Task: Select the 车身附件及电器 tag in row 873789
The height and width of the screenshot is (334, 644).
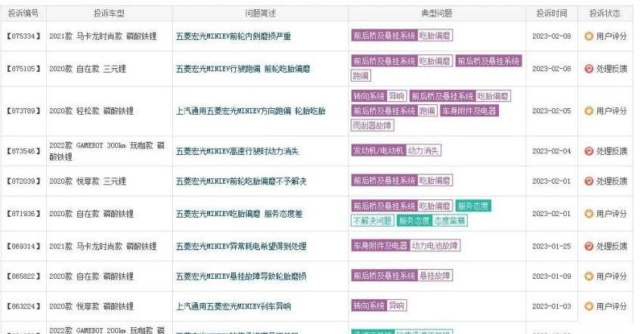Action: coord(469,111)
